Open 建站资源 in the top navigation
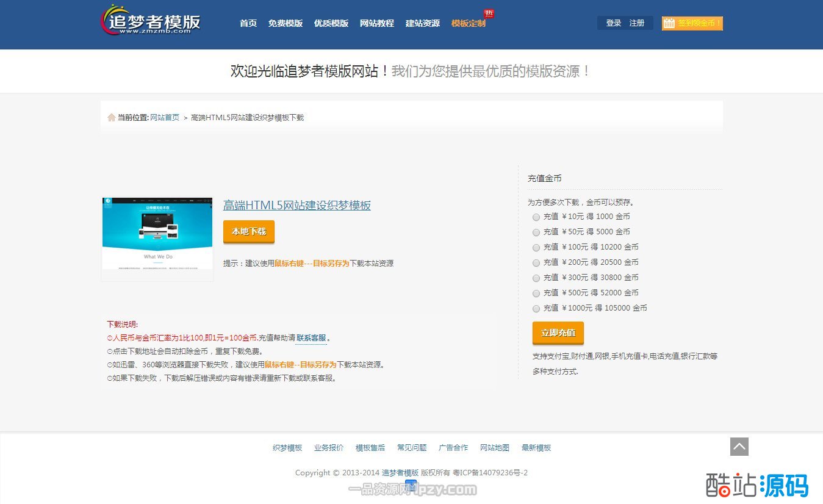The height and width of the screenshot is (504, 823). 422,23
